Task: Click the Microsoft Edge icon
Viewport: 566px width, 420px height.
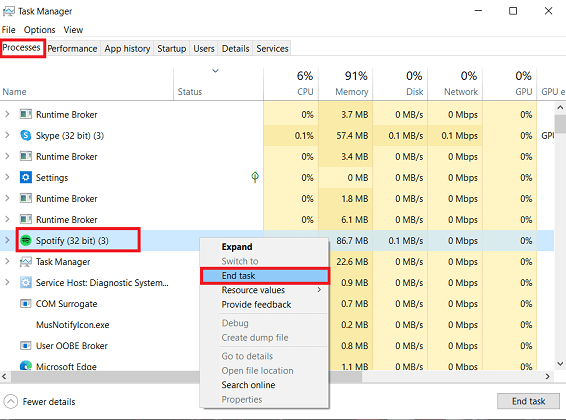Action: pos(25,366)
